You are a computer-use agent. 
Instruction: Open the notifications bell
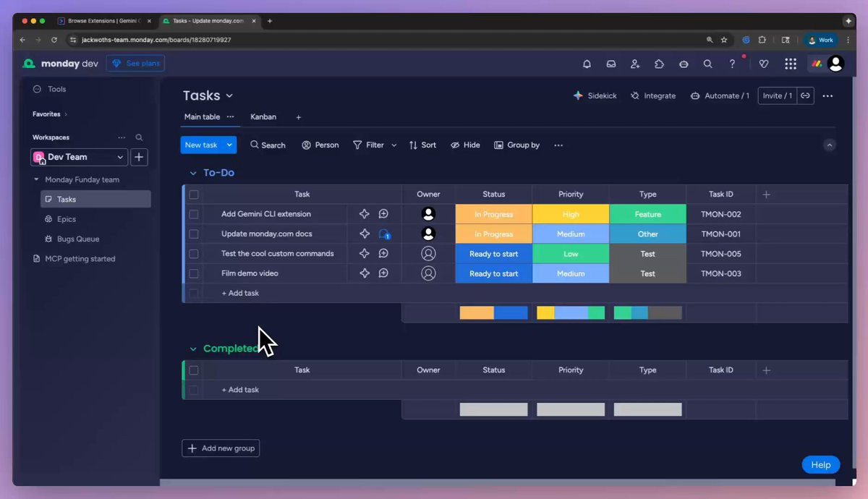[x=587, y=64]
